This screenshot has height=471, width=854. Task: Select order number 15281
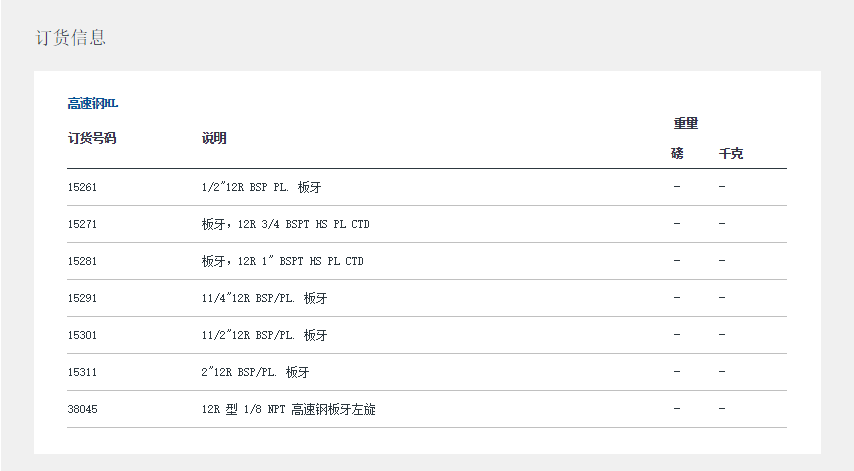82,261
